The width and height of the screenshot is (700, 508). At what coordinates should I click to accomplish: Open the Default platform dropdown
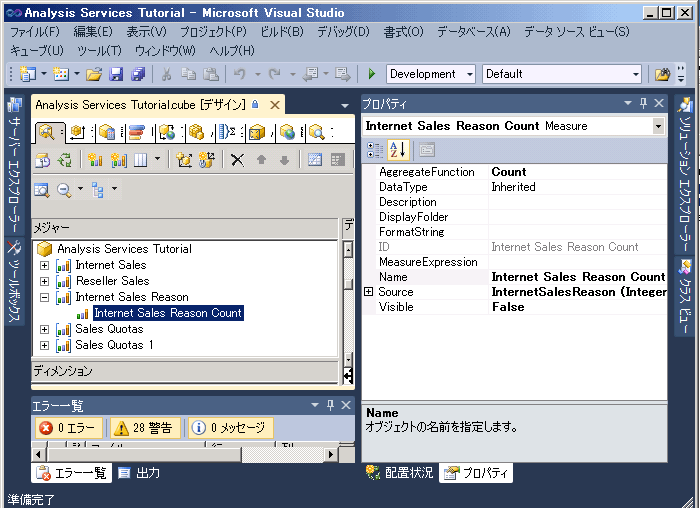636,74
